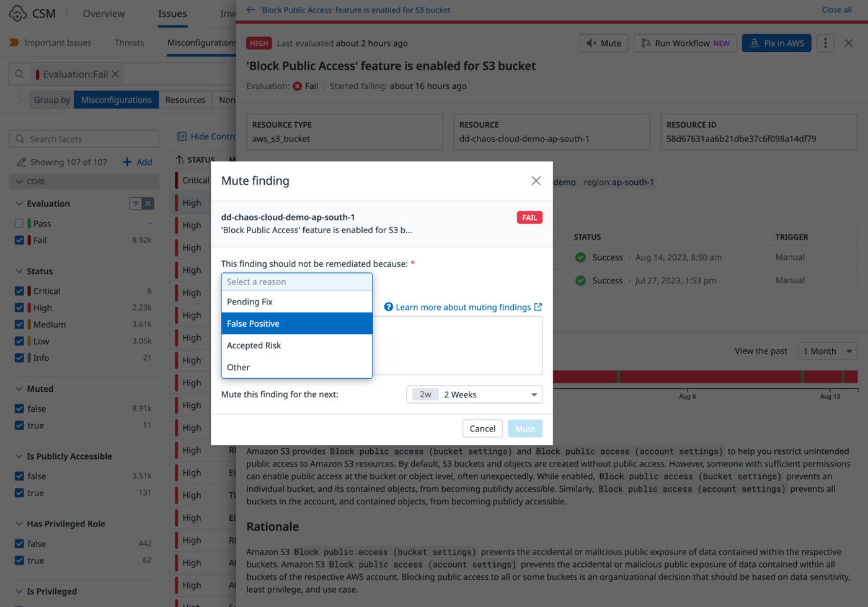Remove the Evaluation:Fail filter chip
The height and width of the screenshot is (607, 868).
115,74
